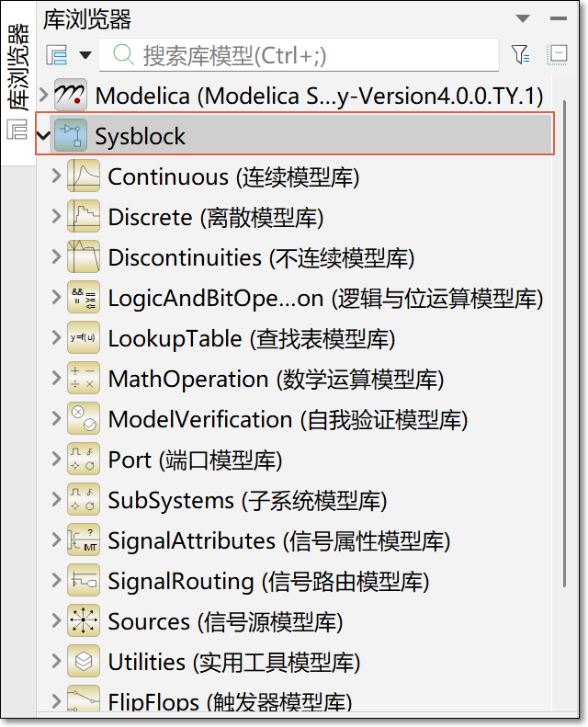Image resolution: width=588 pixels, height=727 pixels.
Task: Click the Continuous library curve icon
Action: tap(84, 176)
